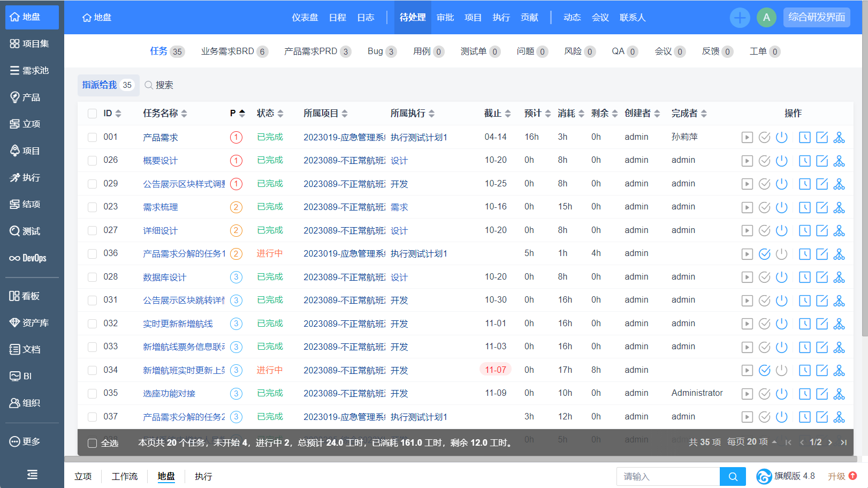Open DevOps in the left sidebar
The image size is (868, 488).
(x=28, y=258)
